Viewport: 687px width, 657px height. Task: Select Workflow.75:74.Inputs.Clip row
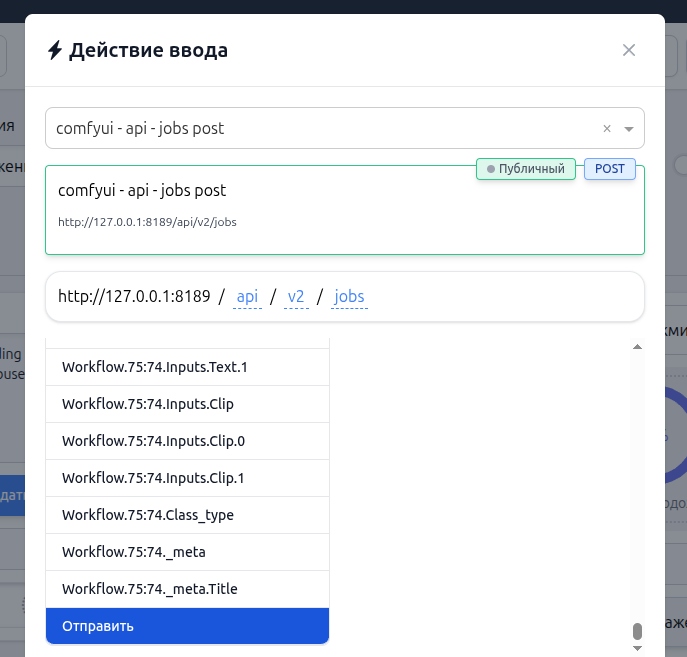coord(188,404)
